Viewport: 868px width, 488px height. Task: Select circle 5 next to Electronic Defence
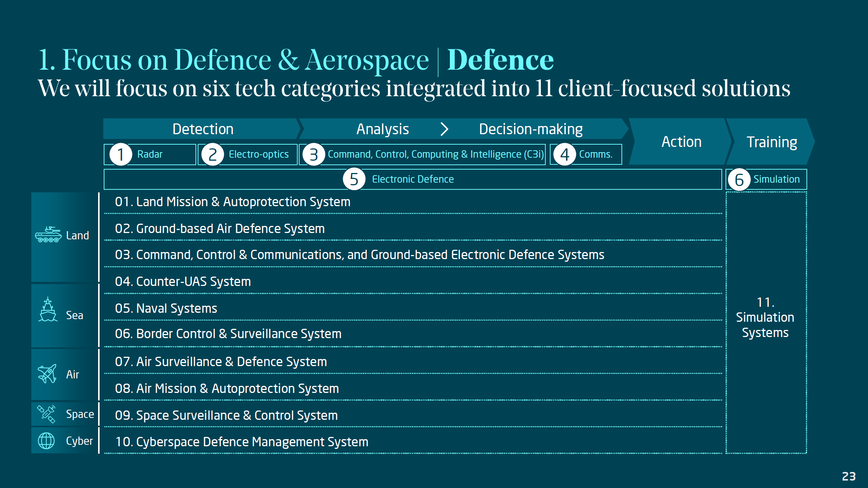pos(354,179)
